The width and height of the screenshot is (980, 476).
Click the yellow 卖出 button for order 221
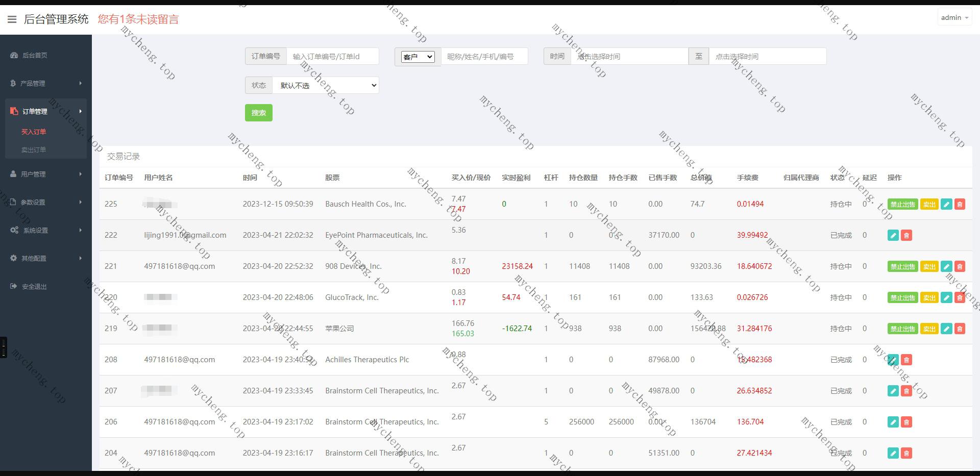pos(929,266)
